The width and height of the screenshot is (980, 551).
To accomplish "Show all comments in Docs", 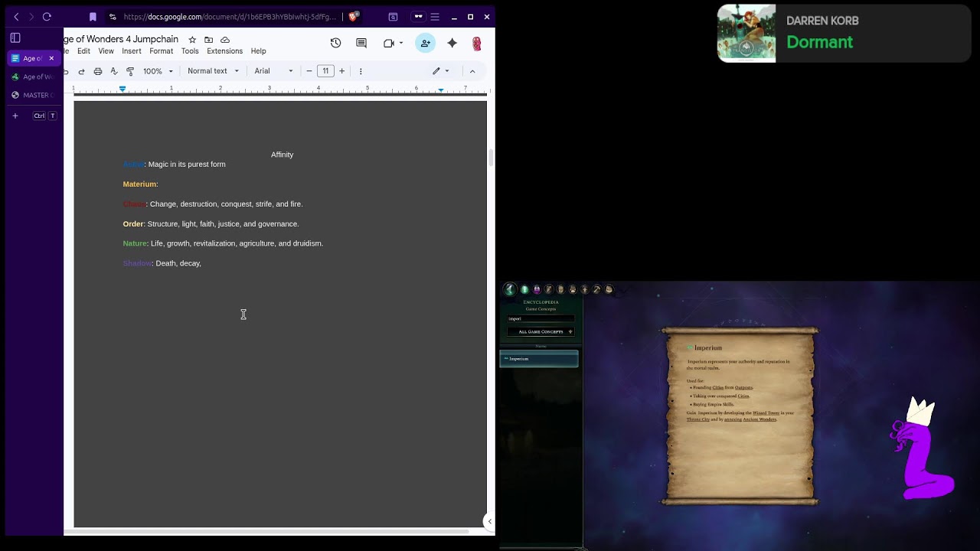I will (361, 44).
